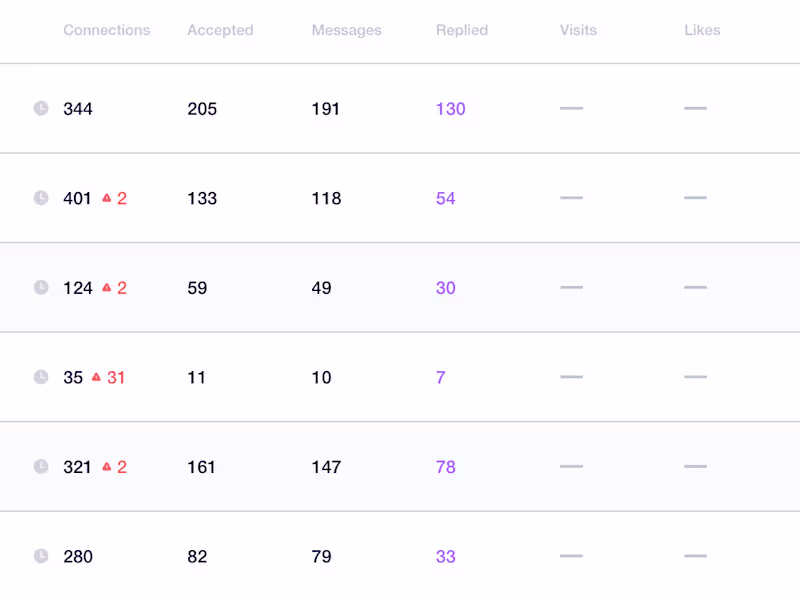Open the purple 78 replied count

[x=445, y=467]
